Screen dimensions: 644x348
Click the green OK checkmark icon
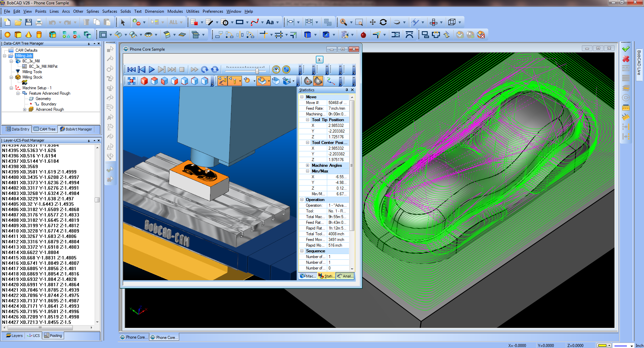pos(626,49)
